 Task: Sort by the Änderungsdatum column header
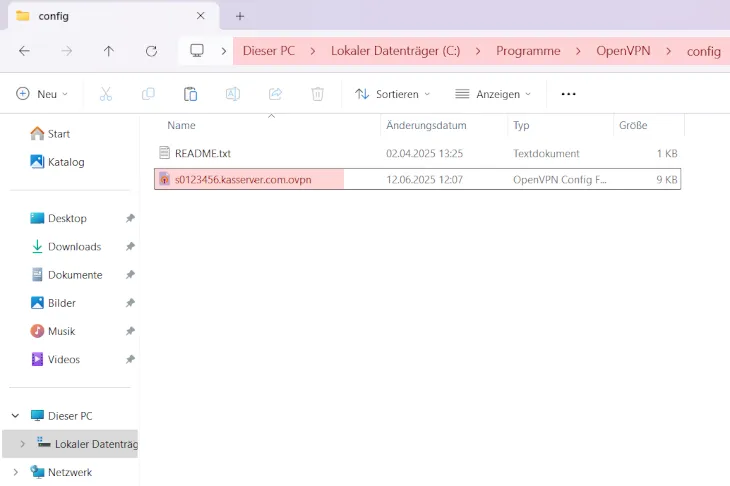pos(426,125)
